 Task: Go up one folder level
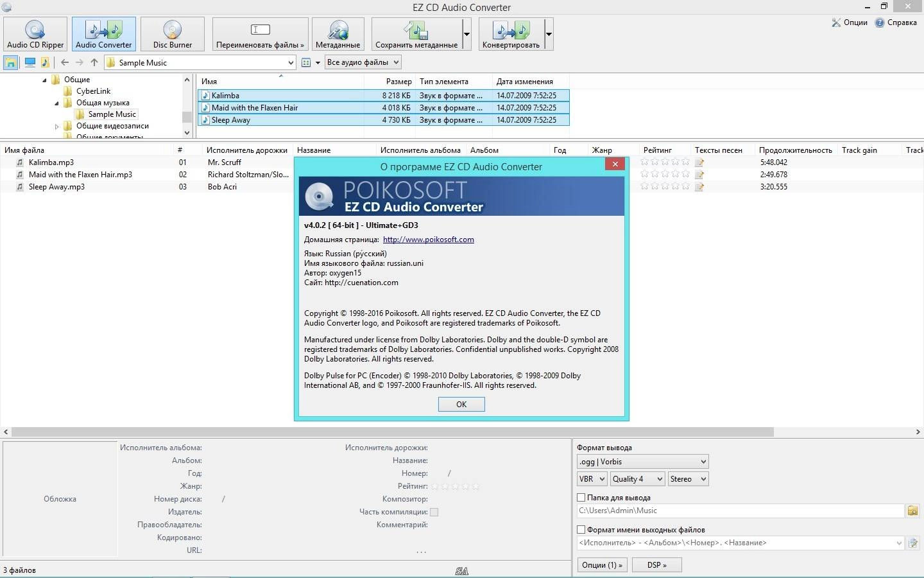click(94, 62)
